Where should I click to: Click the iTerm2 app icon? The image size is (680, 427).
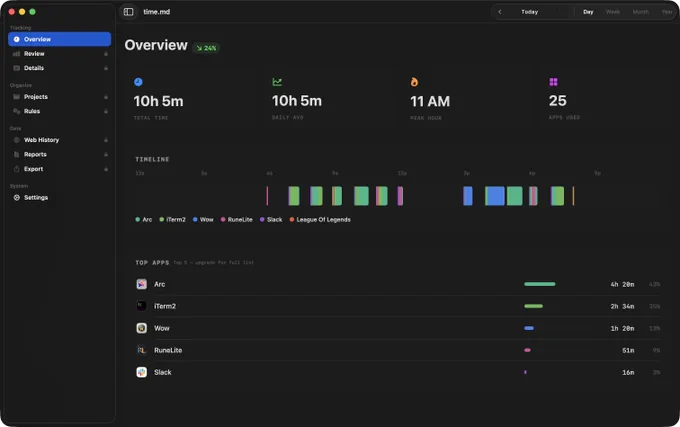[141, 306]
